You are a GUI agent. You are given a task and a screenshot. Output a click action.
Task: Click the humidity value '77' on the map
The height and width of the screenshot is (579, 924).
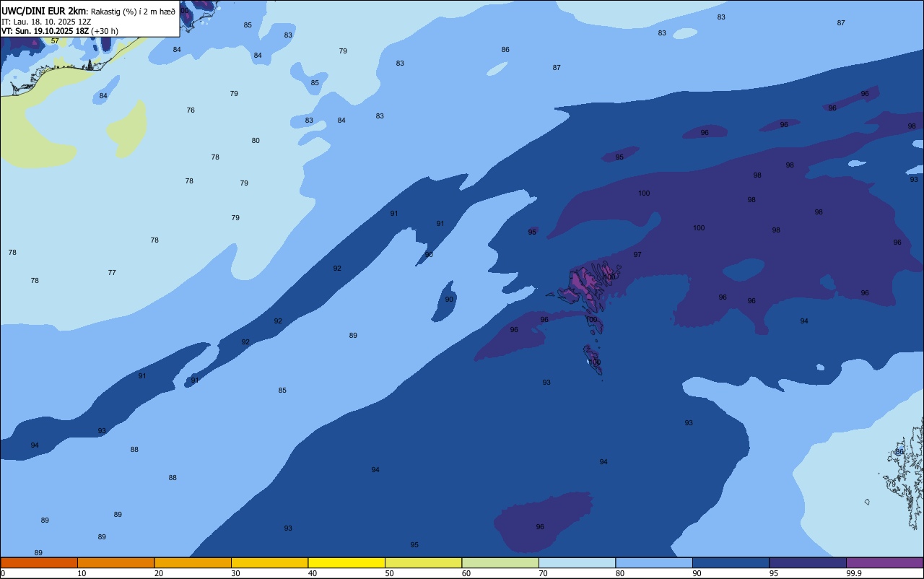tap(112, 273)
